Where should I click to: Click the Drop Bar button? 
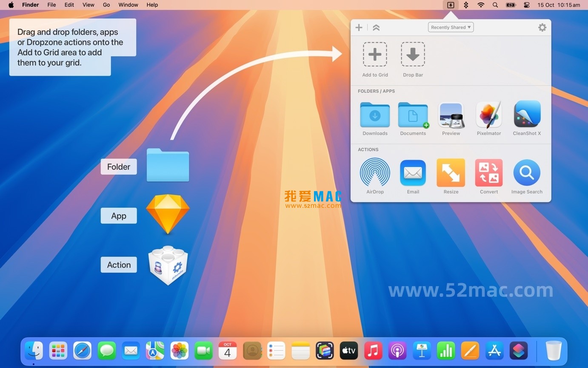click(x=413, y=54)
